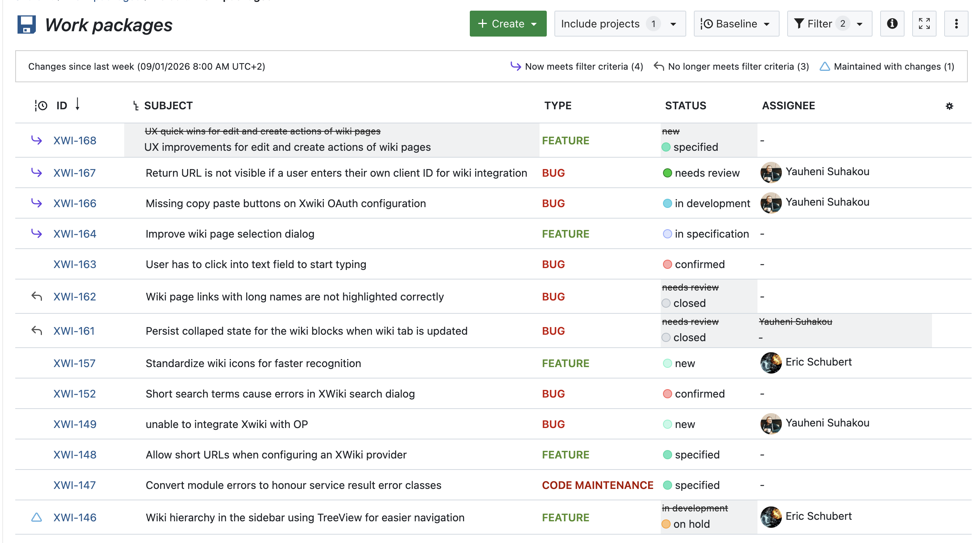The image size is (980, 543).
Task: Click the STATUS column header
Action: click(685, 105)
